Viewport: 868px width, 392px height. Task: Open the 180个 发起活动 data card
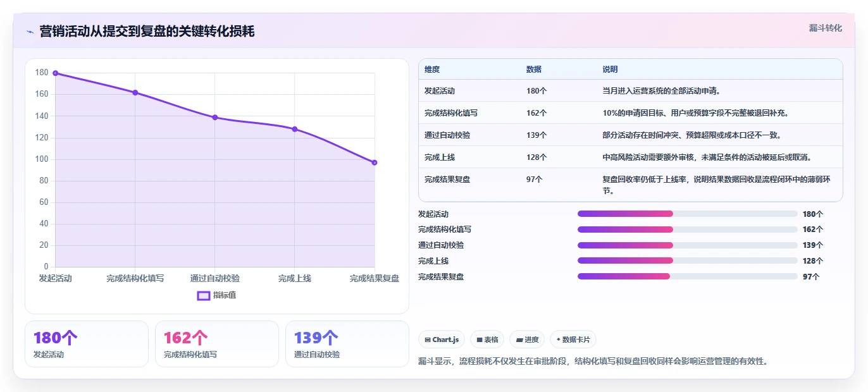coord(87,344)
